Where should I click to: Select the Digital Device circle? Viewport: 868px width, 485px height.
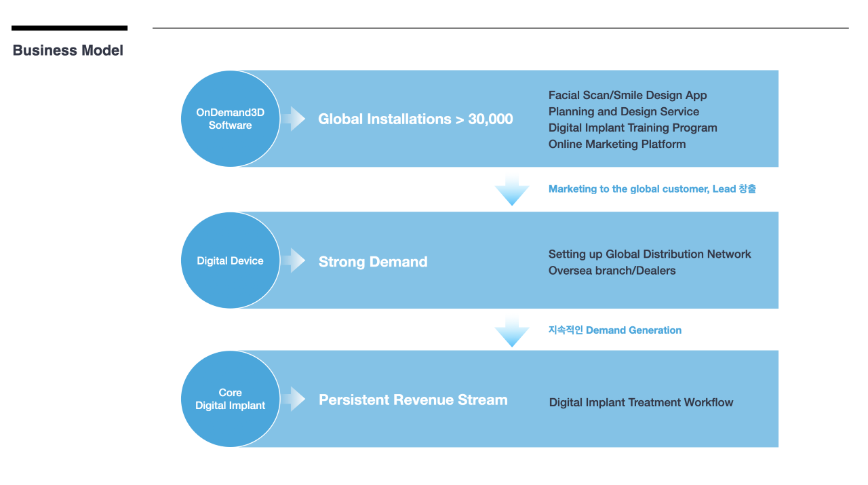tap(230, 260)
